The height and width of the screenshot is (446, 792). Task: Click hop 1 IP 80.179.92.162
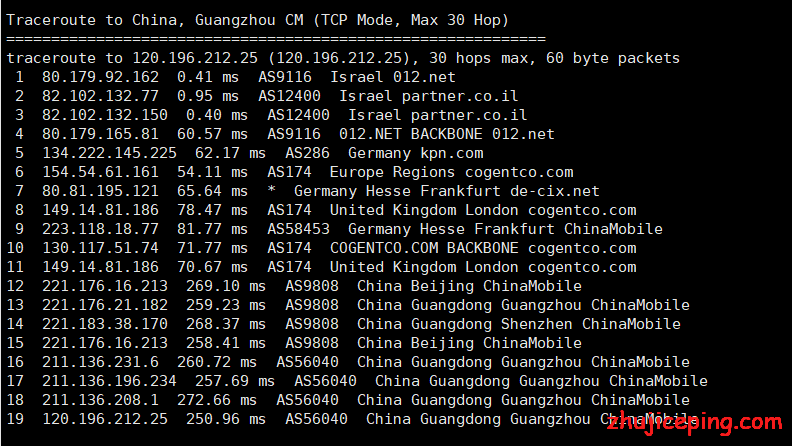[100, 77]
